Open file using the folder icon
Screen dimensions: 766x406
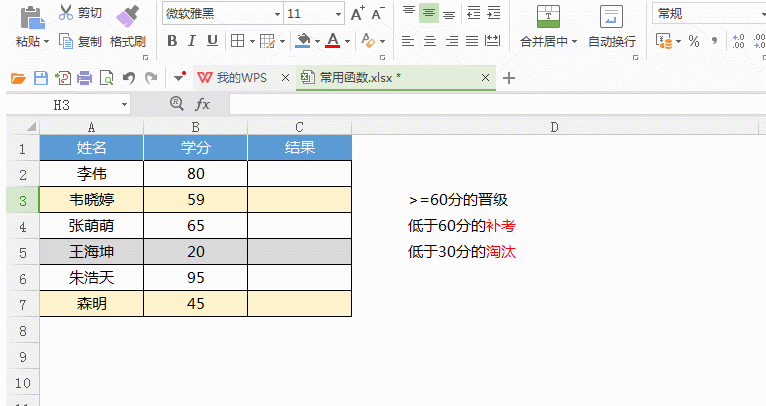(x=18, y=78)
